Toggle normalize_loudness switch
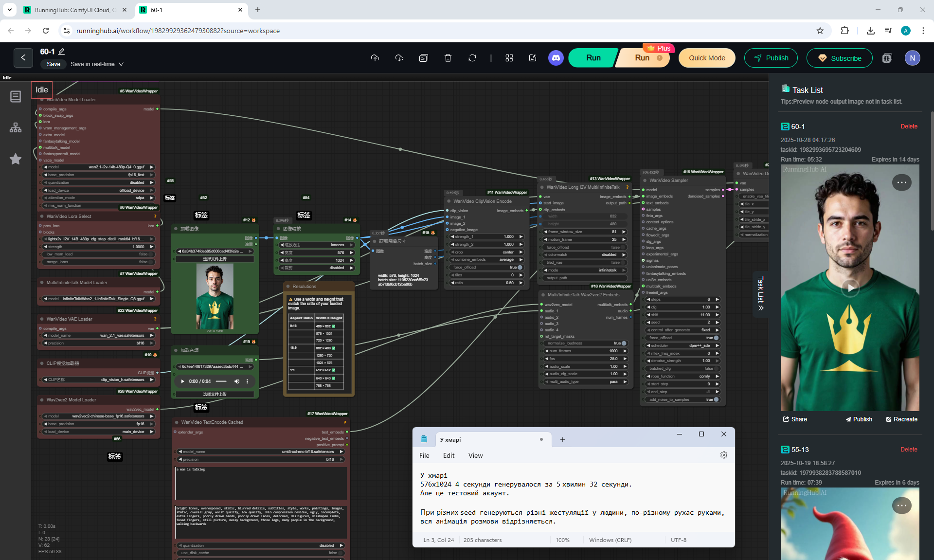This screenshot has height=560, width=934. [x=623, y=343]
